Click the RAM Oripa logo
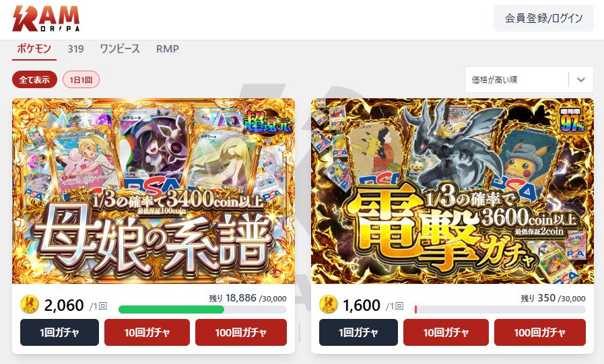This screenshot has height=364, width=604. [46, 18]
